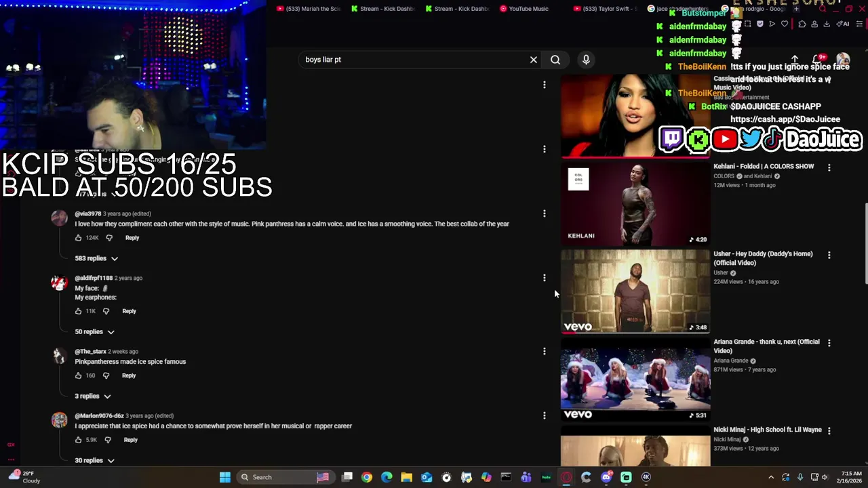Switch to the Mariah browser tab
This screenshot has width=868, height=488.
[309, 9]
